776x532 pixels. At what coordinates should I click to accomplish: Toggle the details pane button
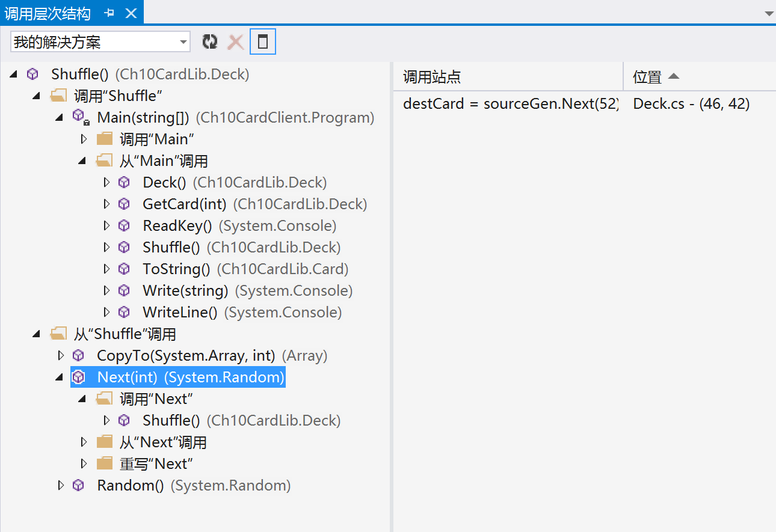pyautogui.click(x=262, y=41)
